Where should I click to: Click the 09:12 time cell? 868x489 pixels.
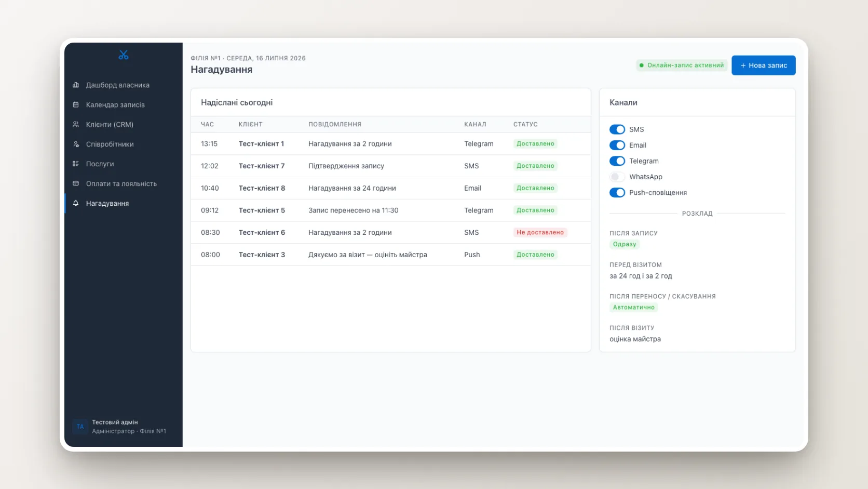pyautogui.click(x=210, y=210)
